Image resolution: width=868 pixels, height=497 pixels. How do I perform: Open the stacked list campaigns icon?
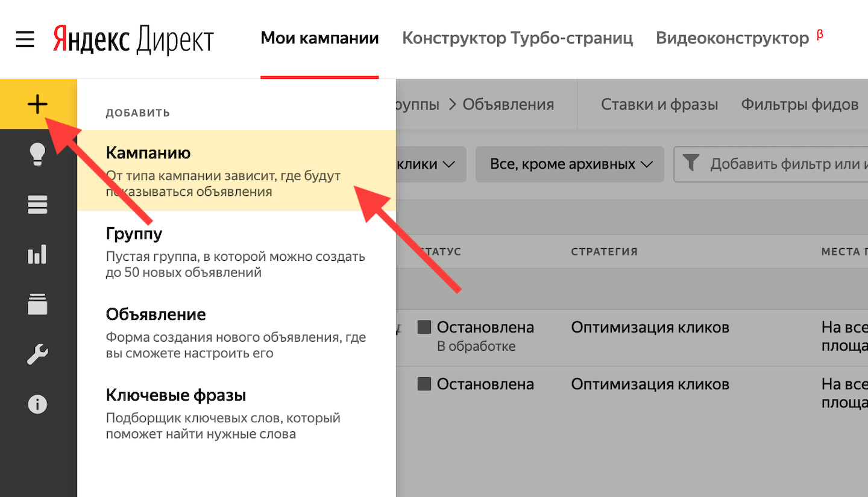click(x=37, y=205)
